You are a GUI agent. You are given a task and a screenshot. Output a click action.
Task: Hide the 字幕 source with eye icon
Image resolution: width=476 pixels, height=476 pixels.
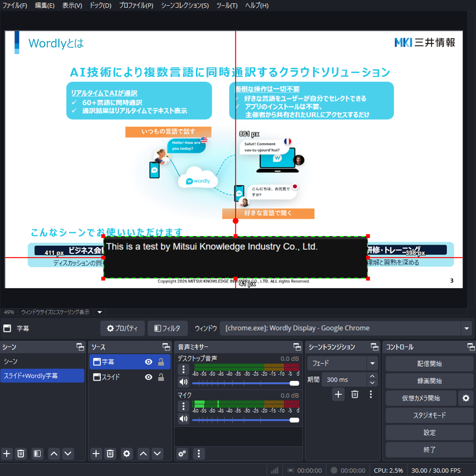pyautogui.click(x=149, y=362)
